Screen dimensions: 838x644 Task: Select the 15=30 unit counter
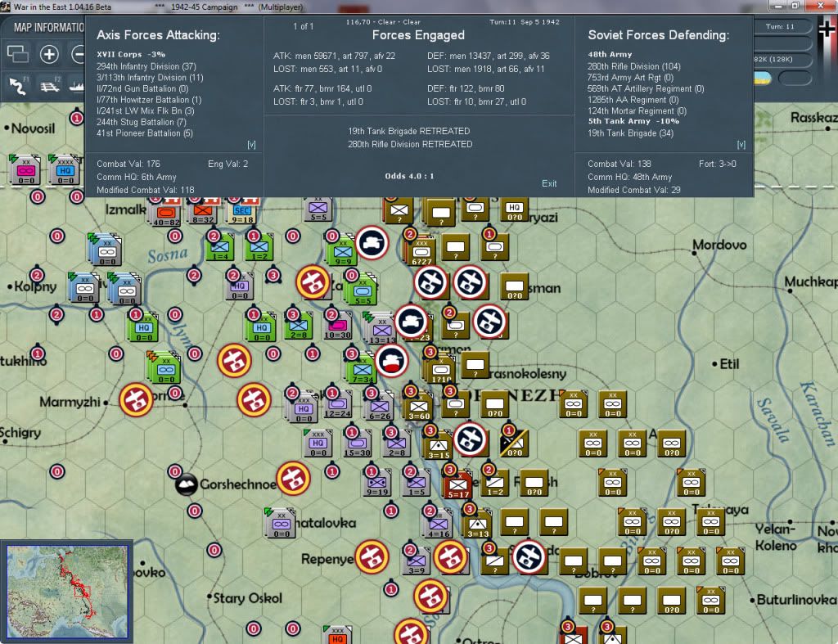pyautogui.click(x=357, y=444)
